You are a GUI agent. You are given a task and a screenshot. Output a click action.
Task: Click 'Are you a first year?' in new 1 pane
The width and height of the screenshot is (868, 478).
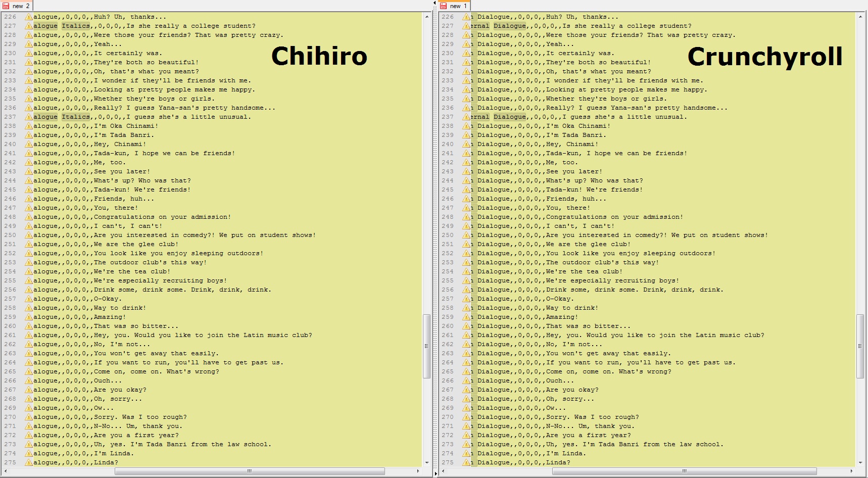(589, 436)
